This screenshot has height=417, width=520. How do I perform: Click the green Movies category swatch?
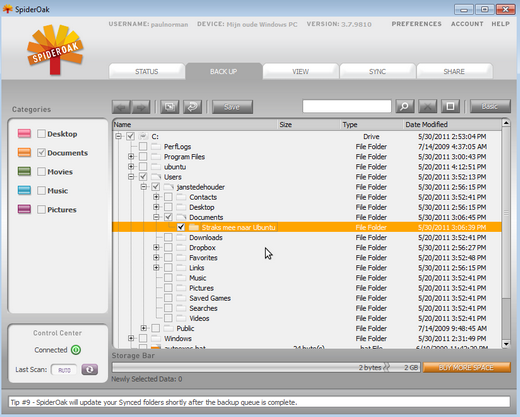[24, 172]
